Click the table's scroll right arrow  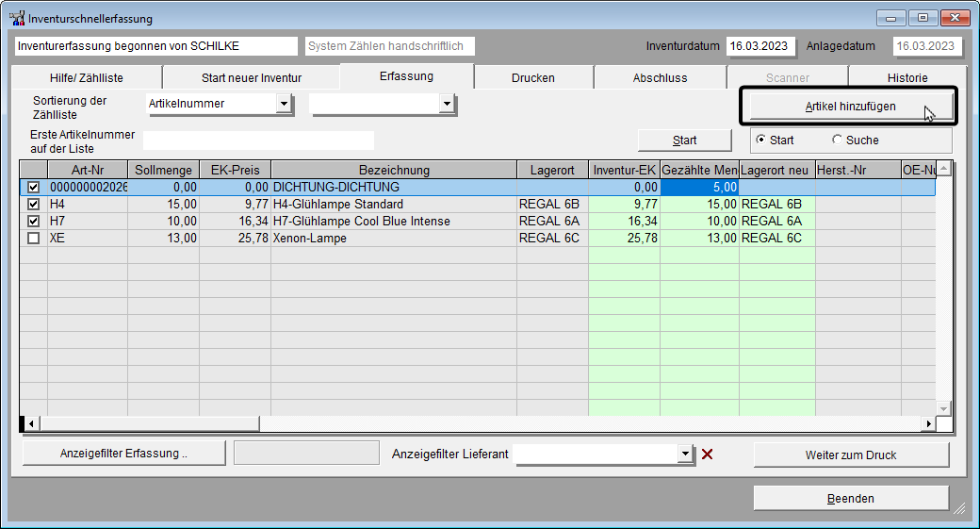click(x=929, y=423)
